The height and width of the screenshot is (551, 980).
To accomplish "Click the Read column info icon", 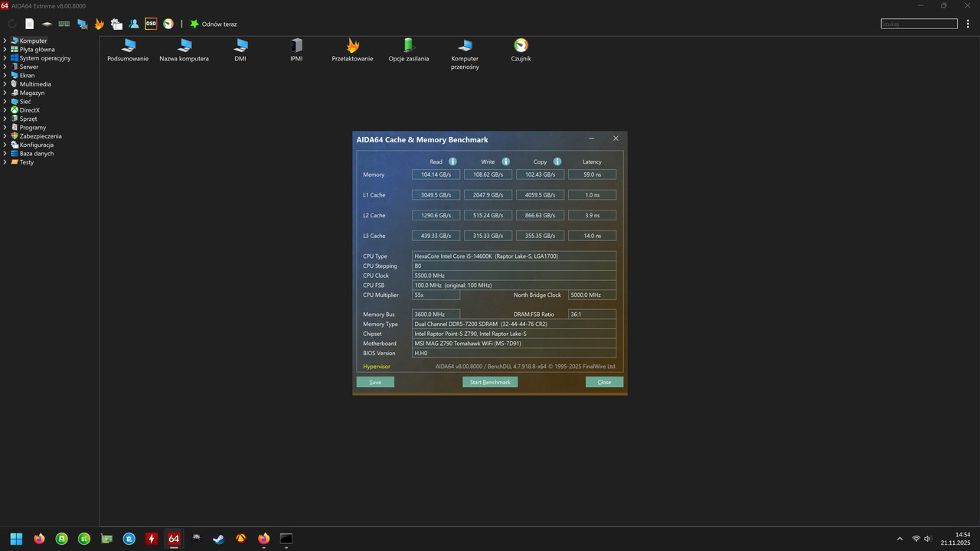I will pyautogui.click(x=452, y=161).
